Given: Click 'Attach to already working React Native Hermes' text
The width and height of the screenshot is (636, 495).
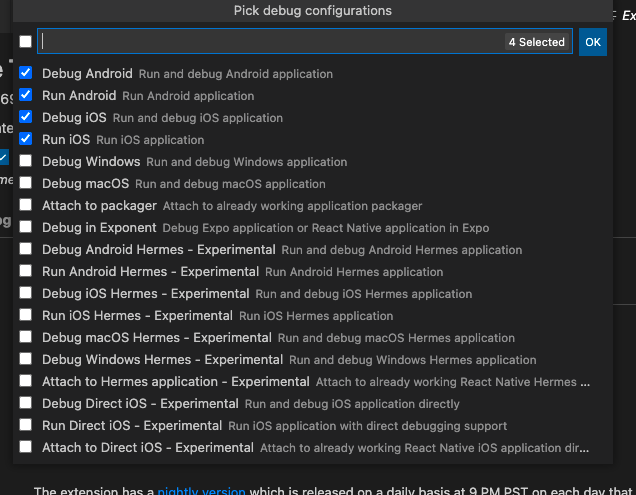Looking at the screenshot, I should [453, 382].
